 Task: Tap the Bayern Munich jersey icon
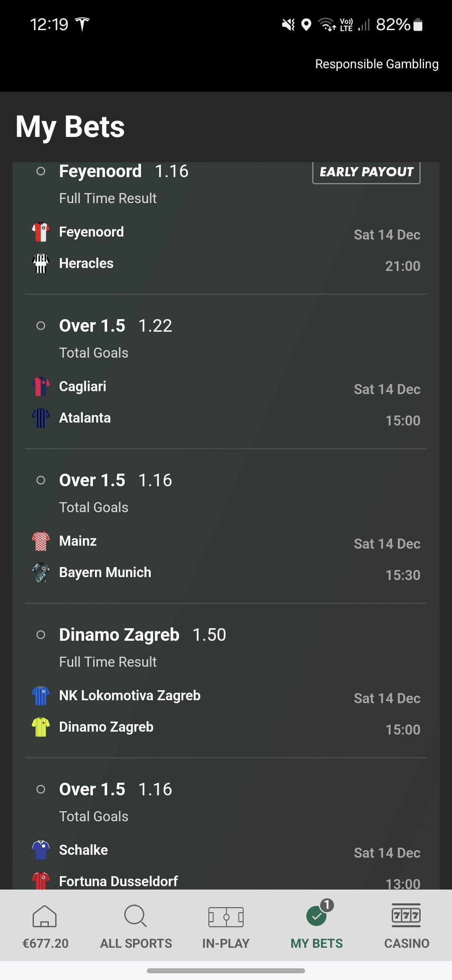pos(41,573)
